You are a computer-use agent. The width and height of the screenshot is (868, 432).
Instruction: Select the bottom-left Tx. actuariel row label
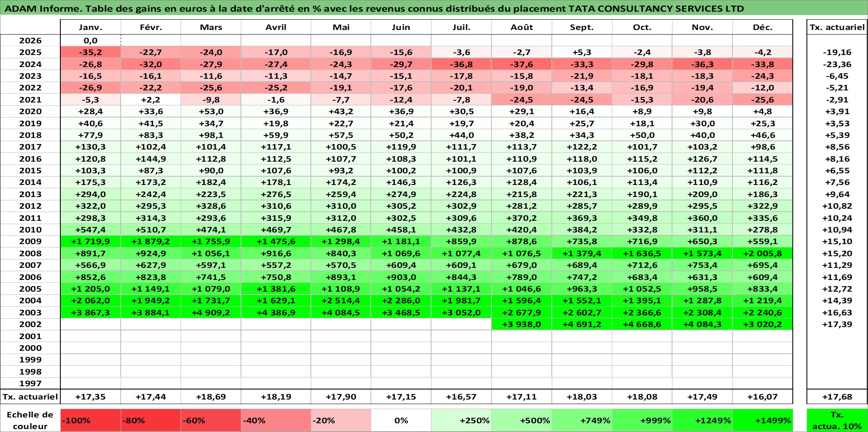(x=30, y=397)
